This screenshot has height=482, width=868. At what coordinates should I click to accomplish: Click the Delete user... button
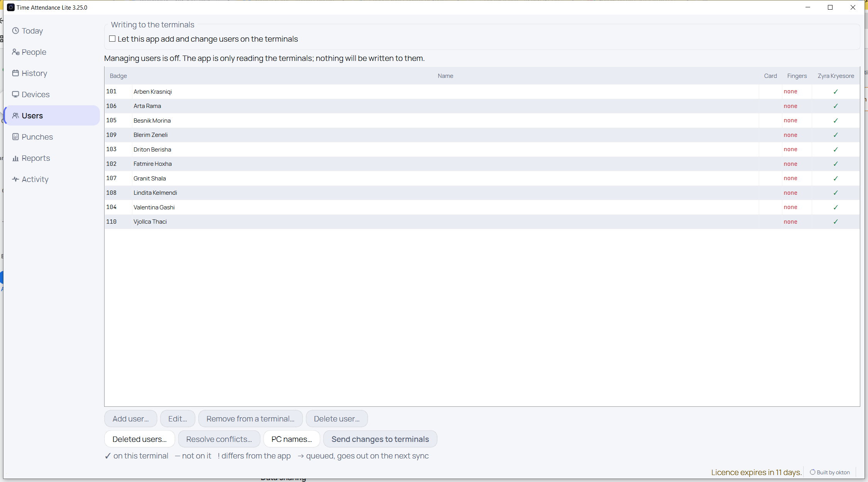[337, 418]
